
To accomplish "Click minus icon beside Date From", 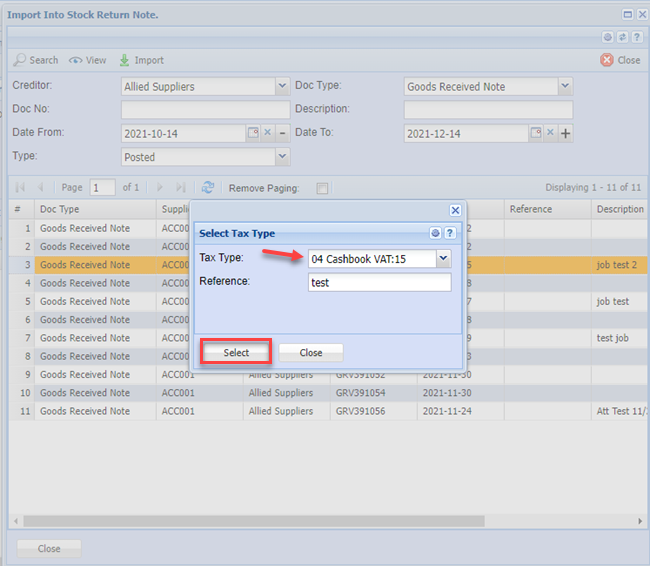I will pyautogui.click(x=282, y=133).
